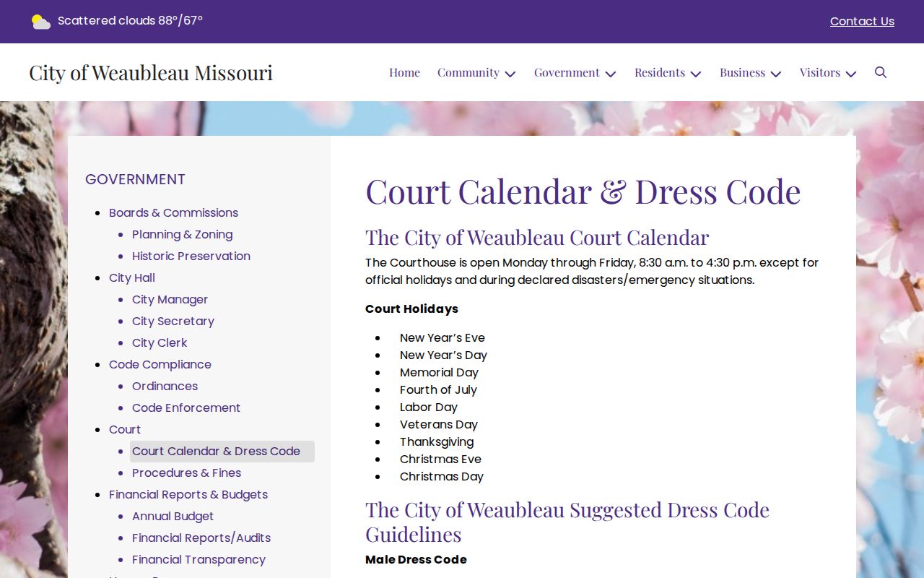Screen dimensions: 924x578
Task: Go to the Home nav item
Action: click(x=404, y=72)
